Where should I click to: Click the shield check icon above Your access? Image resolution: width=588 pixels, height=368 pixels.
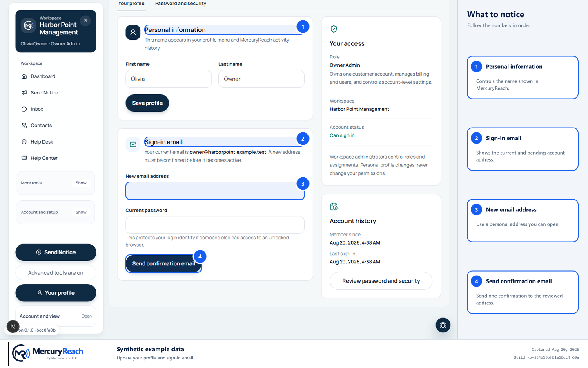(334, 29)
